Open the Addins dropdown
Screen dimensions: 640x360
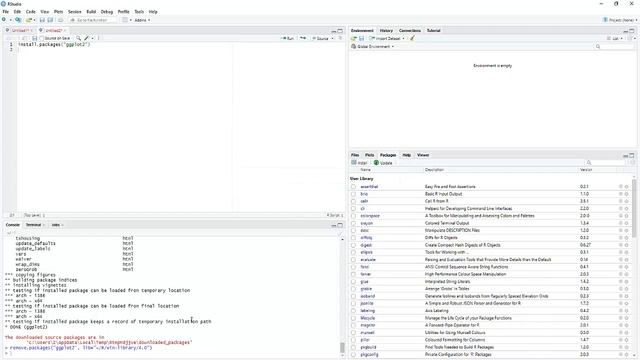[142, 20]
